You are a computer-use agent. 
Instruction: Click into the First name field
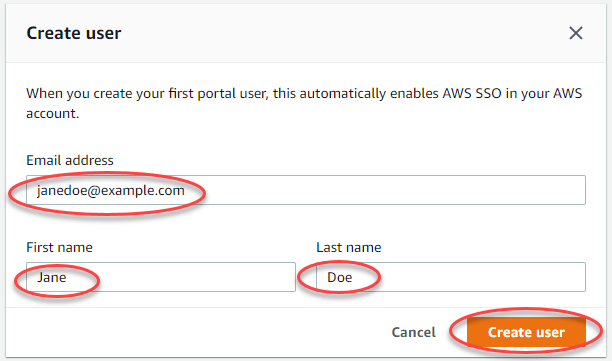click(x=161, y=277)
